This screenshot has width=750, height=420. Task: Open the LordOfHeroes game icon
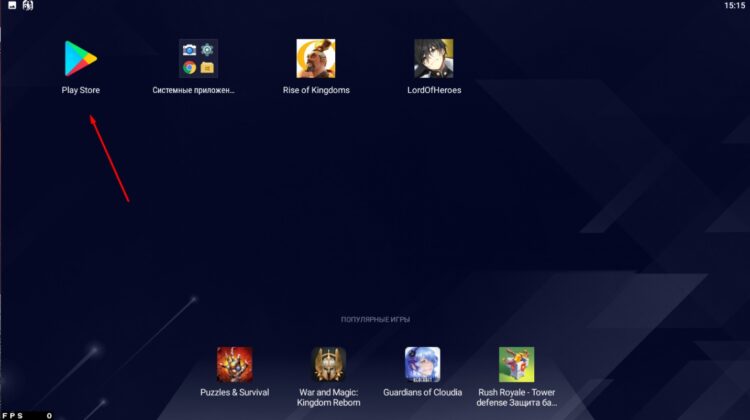click(433, 59)
